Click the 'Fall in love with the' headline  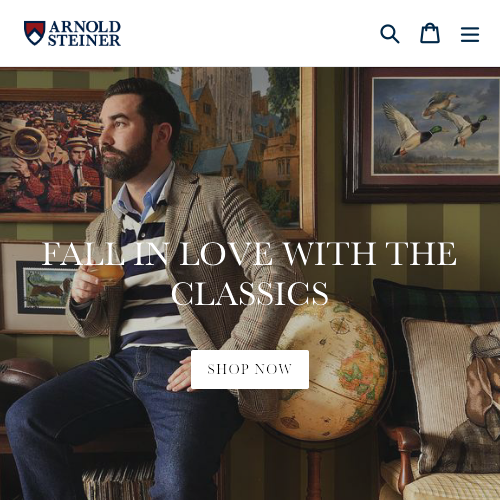click(x=249, y=254)
